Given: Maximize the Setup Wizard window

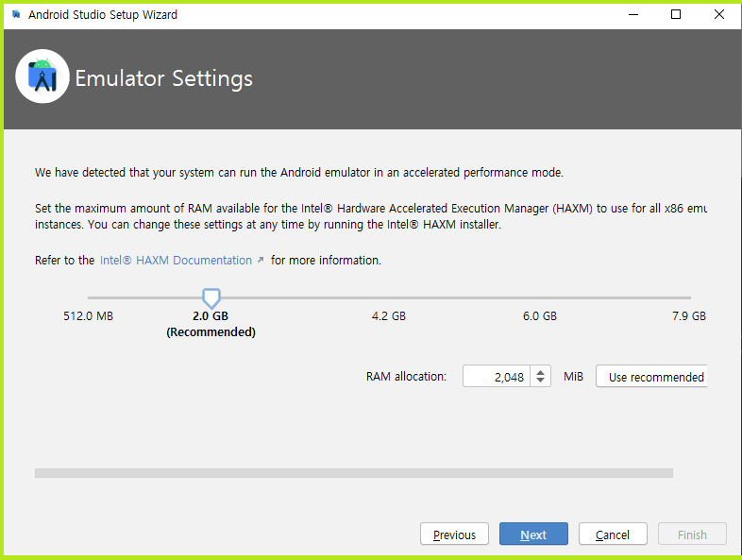Looking at the screenshot, I should 676,15.
